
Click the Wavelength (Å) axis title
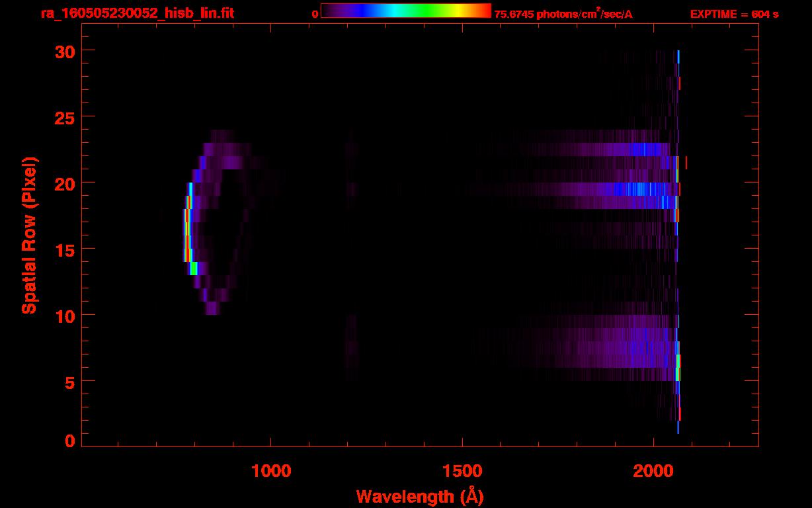coord(420,496)
